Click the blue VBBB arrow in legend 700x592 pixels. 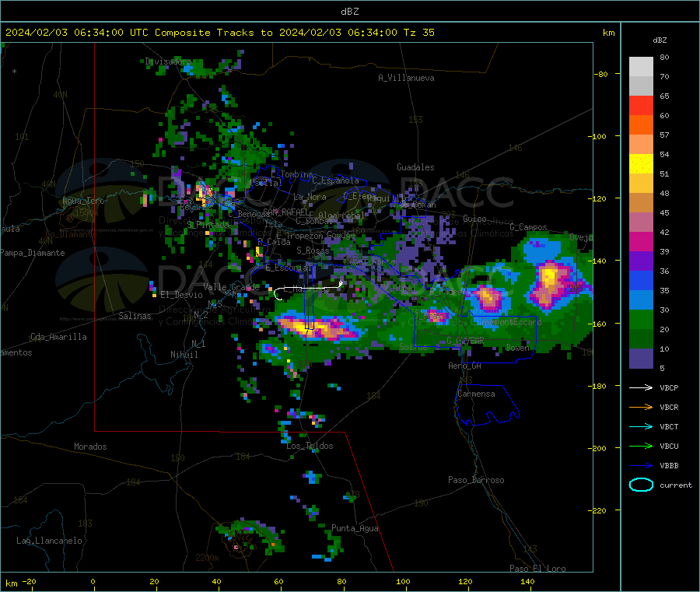641,465
